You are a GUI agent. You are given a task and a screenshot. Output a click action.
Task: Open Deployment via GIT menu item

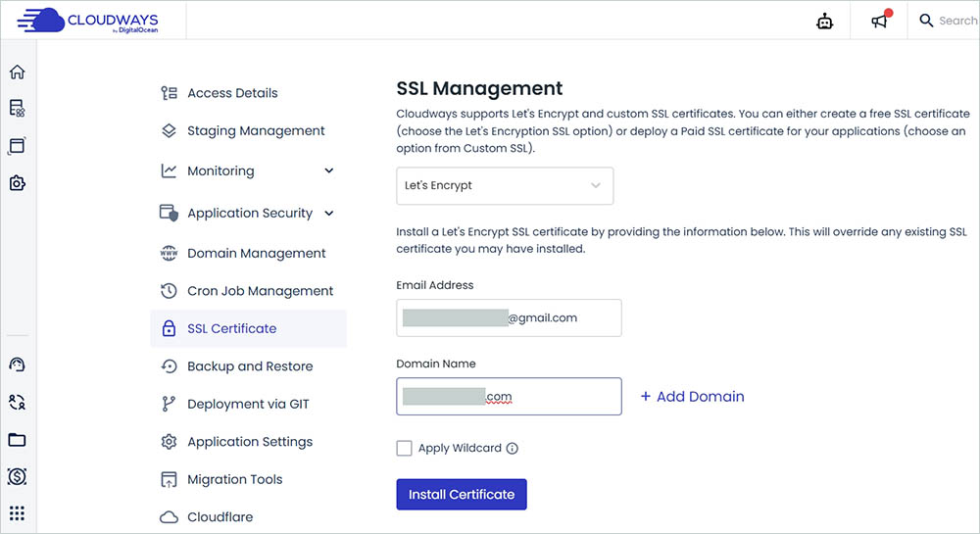(248, 404)
